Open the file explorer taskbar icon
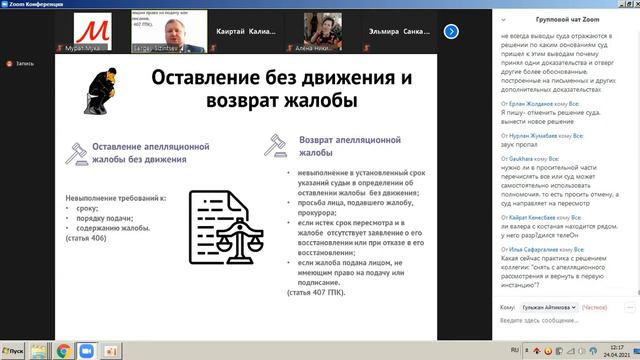Viewport: 640px width, 360px height. click(x=39, y=351)
